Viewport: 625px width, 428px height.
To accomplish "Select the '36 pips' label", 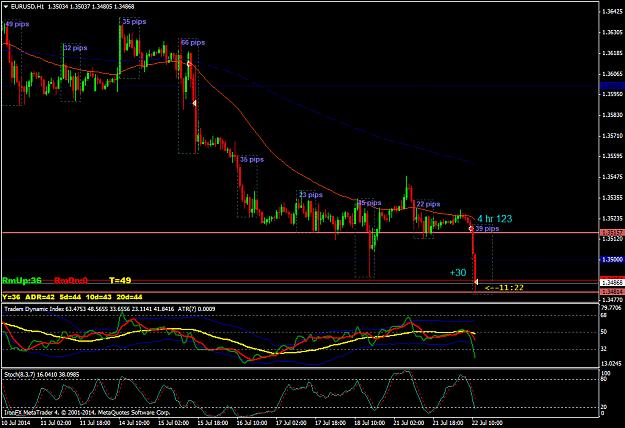I will point(252,159).
